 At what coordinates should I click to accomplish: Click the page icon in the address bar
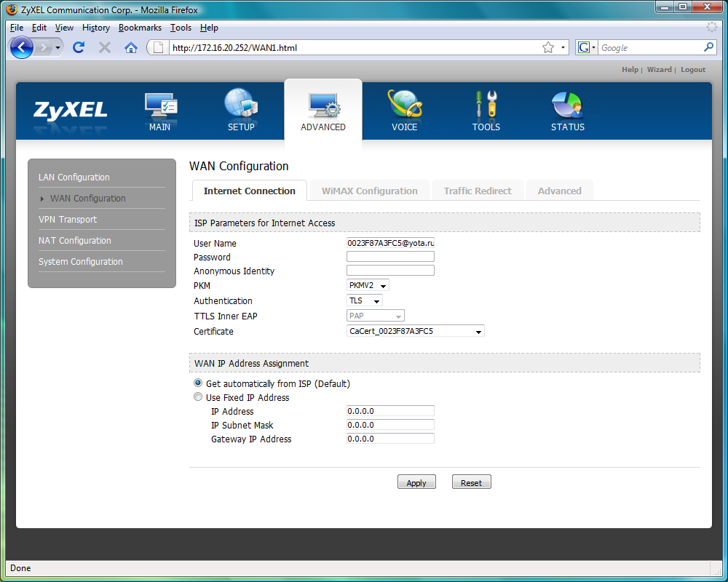tap(158, 47)
